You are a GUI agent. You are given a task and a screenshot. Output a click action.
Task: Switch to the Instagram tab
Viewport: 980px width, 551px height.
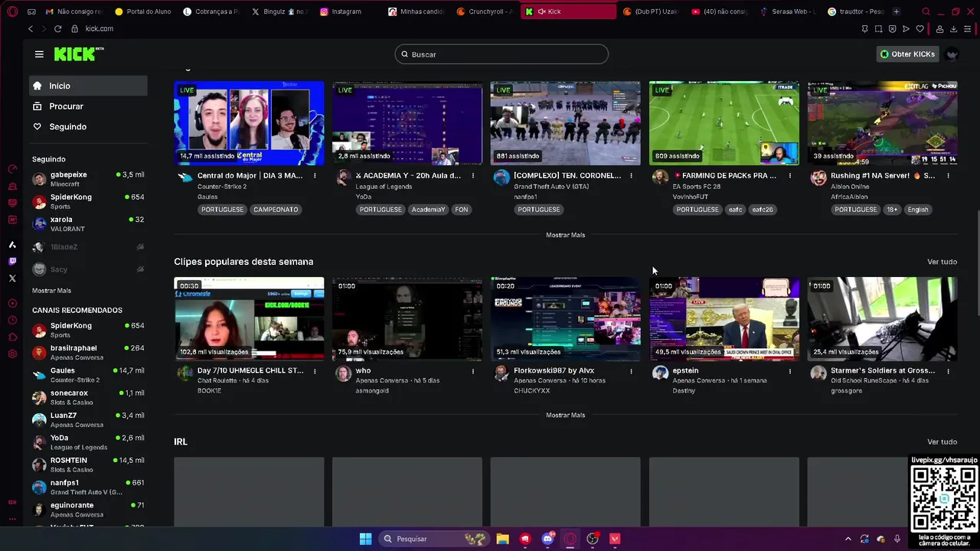348,11
